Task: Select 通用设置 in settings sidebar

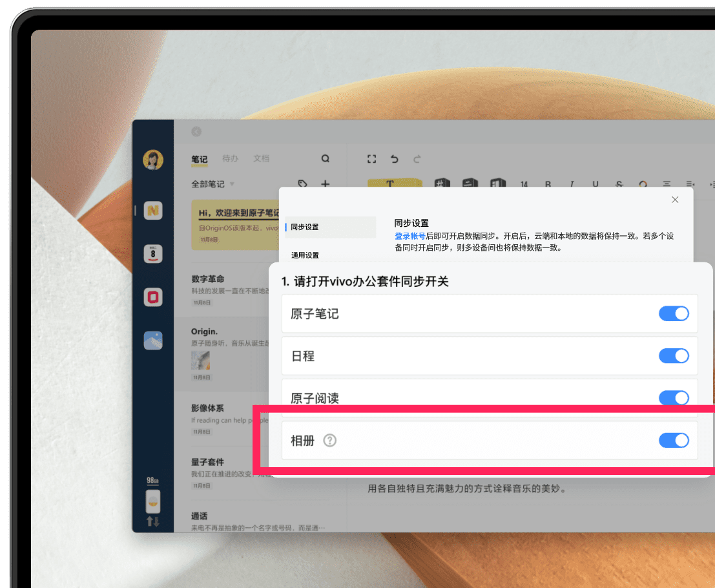Action: tap(305, 255)
